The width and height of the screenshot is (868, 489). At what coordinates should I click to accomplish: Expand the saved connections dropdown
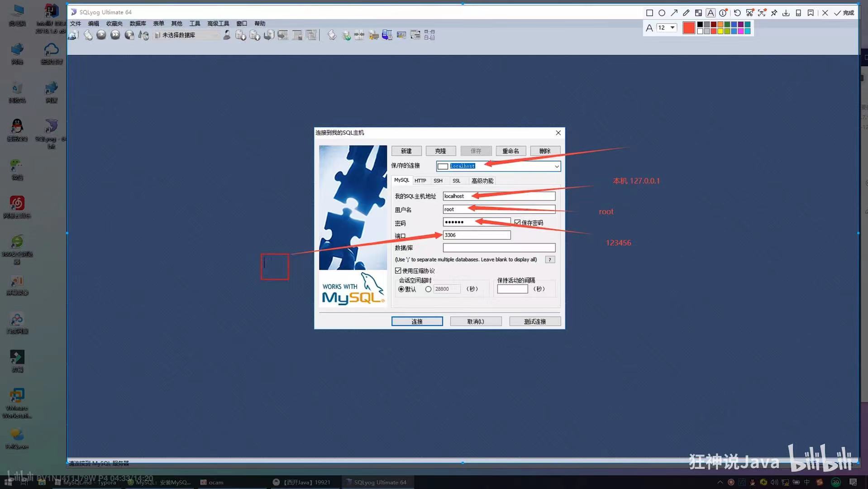[x=557, y=167]
